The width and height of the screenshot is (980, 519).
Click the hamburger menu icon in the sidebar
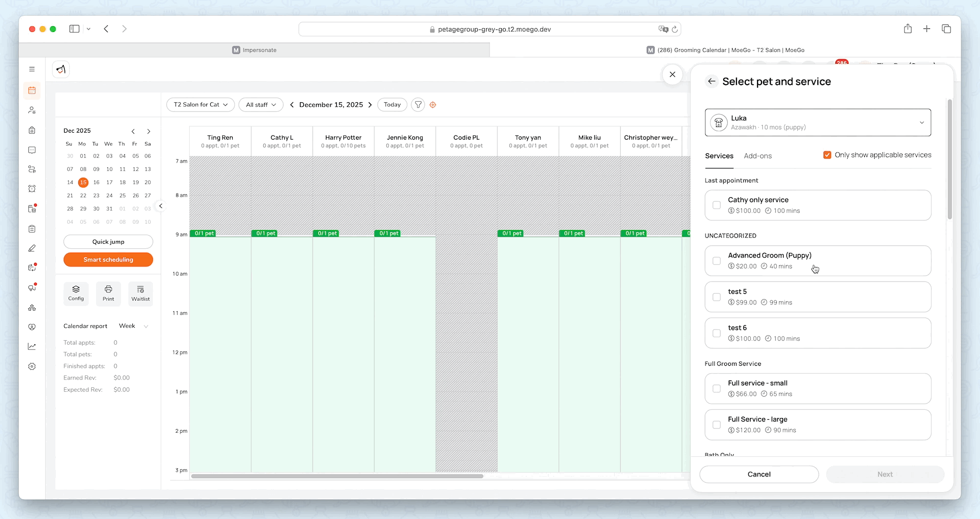click(x=32, y=70)
